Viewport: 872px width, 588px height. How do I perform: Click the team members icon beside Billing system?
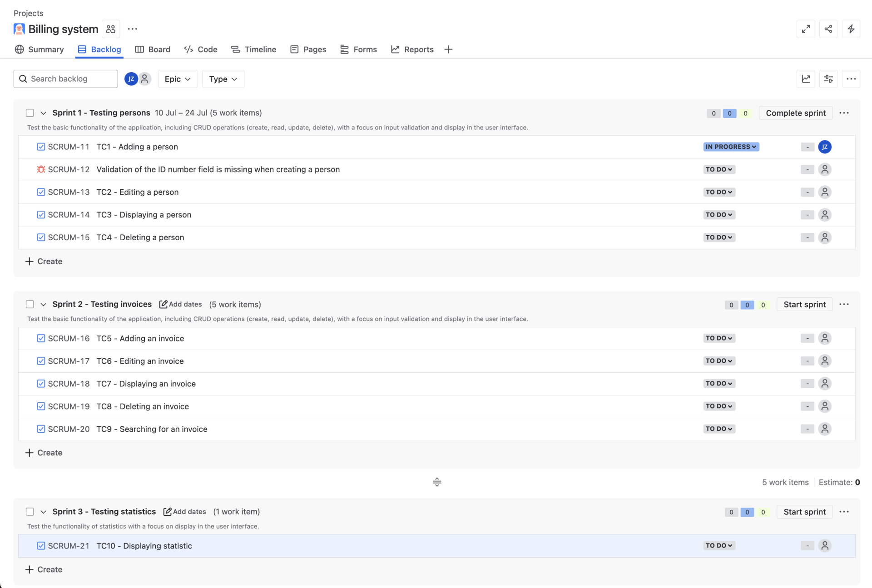pyautogui.click(x=111, y=29)
